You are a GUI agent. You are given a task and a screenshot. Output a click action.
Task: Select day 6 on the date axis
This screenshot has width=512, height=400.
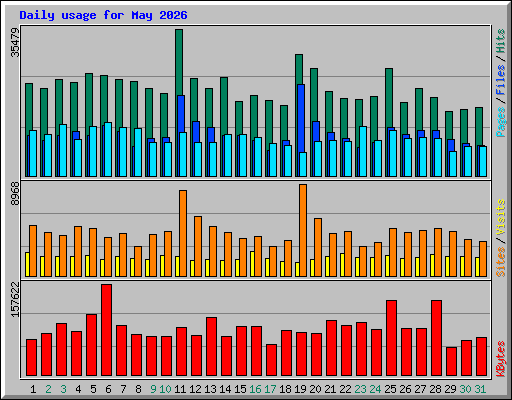[108, 389]
